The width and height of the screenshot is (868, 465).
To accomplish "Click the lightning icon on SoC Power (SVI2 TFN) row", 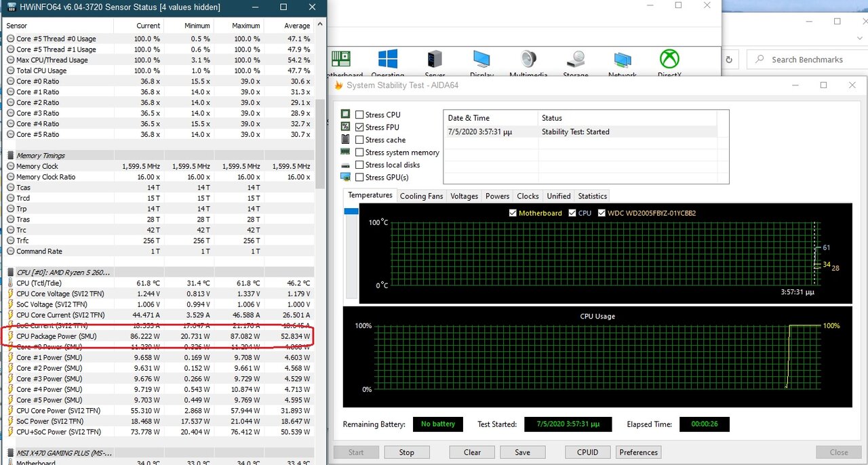I will click(10, 421).
